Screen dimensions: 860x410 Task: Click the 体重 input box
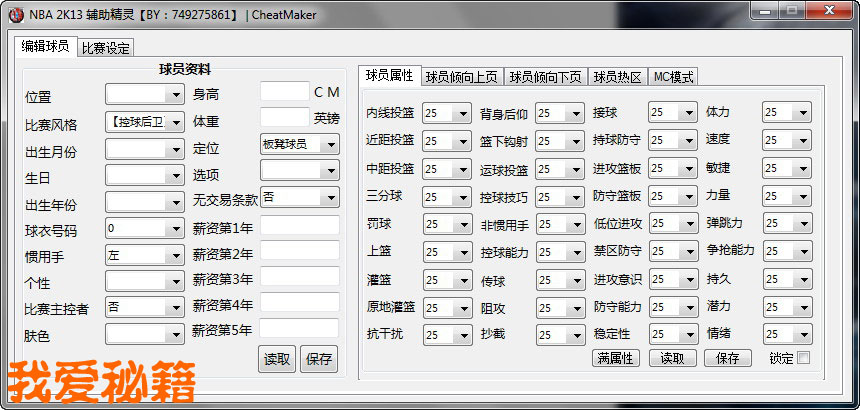coord(284,118)
